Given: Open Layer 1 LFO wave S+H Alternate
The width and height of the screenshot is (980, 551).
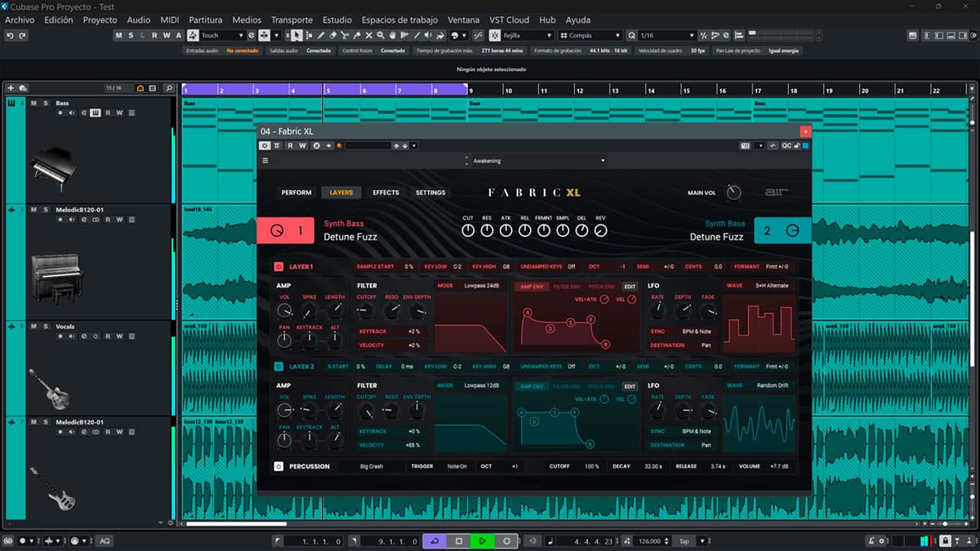Looking at the screenshot, I should [x=772, y=286].
